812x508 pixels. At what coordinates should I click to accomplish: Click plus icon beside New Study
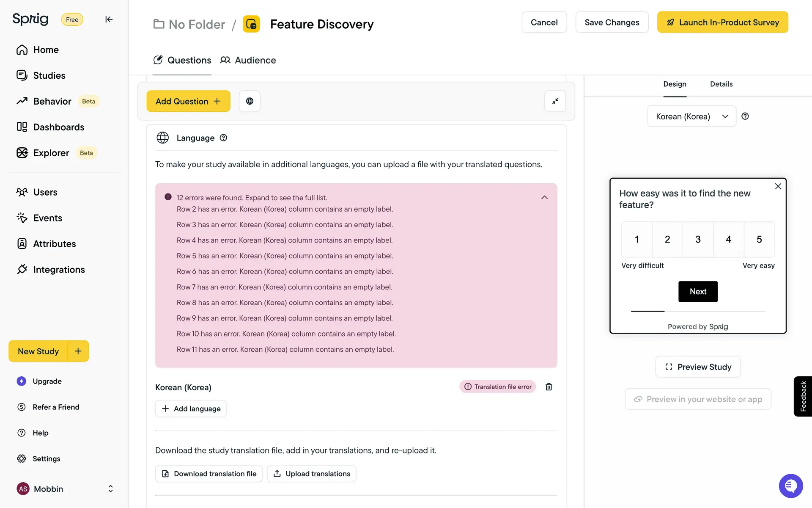78,351
